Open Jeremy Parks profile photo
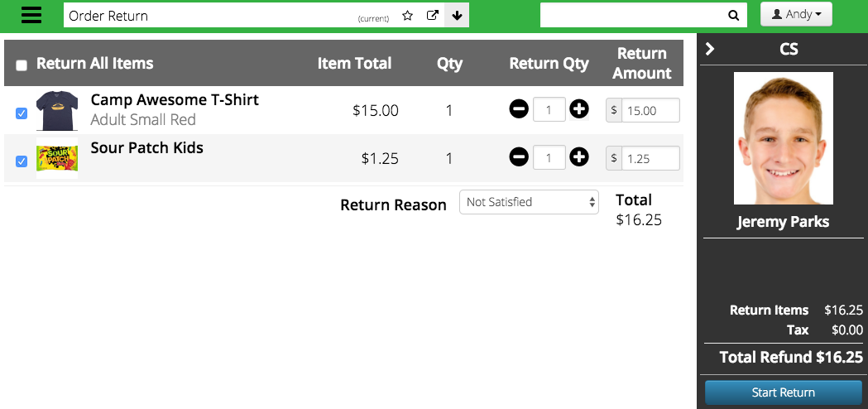868x409 pixels. click(784, 138)
